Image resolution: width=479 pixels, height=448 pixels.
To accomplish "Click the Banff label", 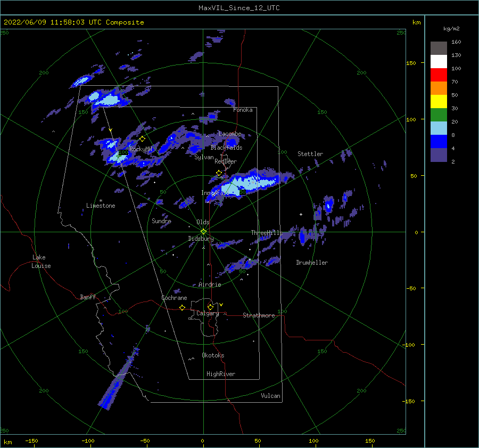I will [x=88, y=297].
